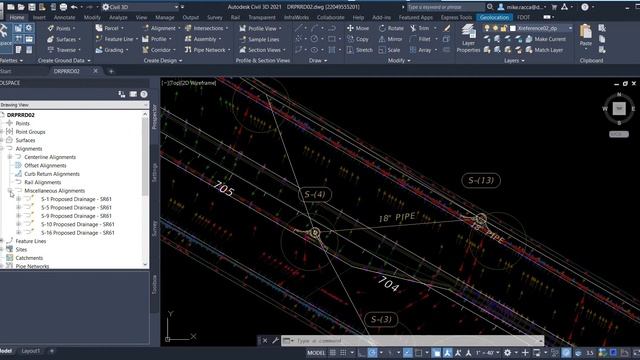Select the Sample Lines tool
The width and height of the screenshot is (640, 360).
pyautogui.click(x=260, y=39)
